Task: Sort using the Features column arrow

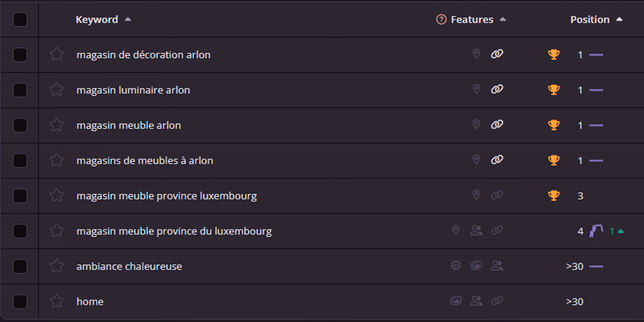Action: [503, 19]
